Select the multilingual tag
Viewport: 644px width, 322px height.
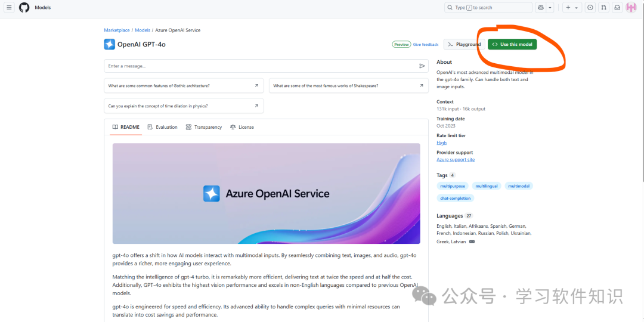click(487, 186)
